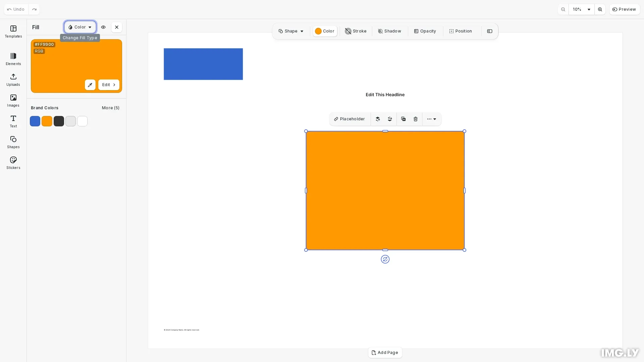Image resolution: width=644 pixels, height=362 pixels.
Task: Select the eyedropper in the Fill panel
Action: [x=90, y=85]
